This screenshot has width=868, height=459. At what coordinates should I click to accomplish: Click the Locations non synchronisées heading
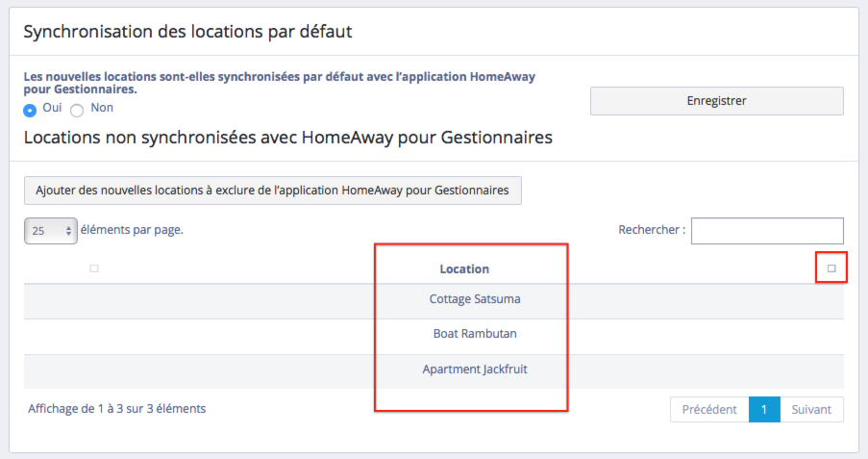(287, 138)
